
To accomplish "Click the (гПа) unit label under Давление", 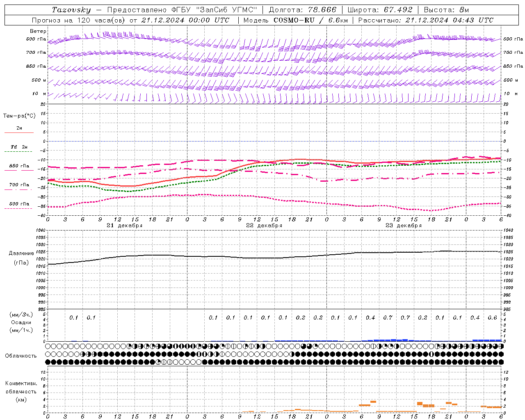I will (x=21, y=262).
